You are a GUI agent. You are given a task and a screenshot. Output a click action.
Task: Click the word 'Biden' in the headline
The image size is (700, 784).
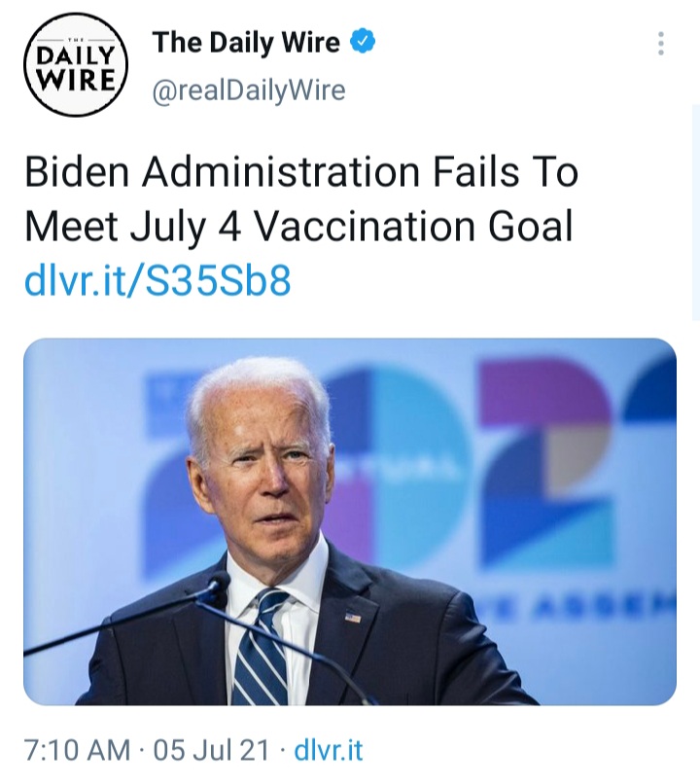click(x=77, y=171)
